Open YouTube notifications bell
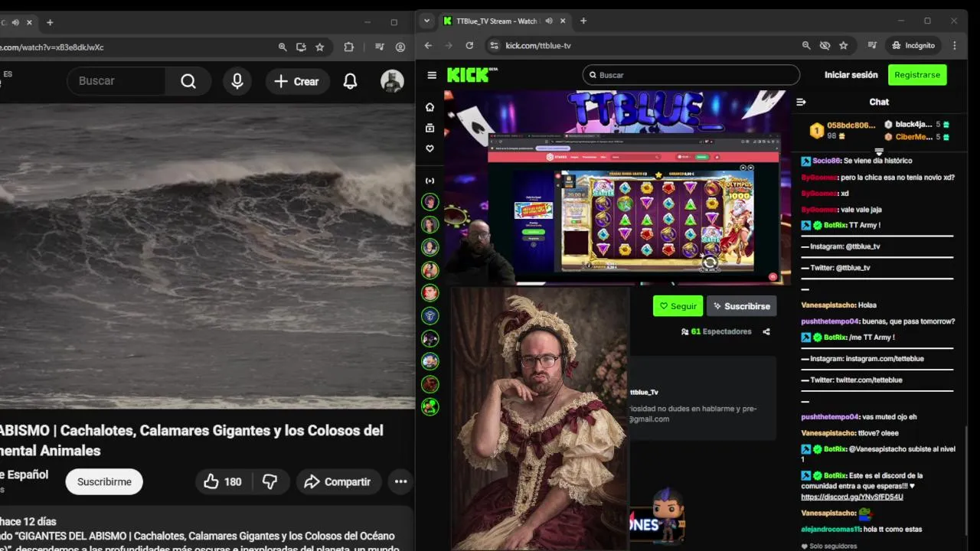The image size is (980, 551). [x=350, y=81]
